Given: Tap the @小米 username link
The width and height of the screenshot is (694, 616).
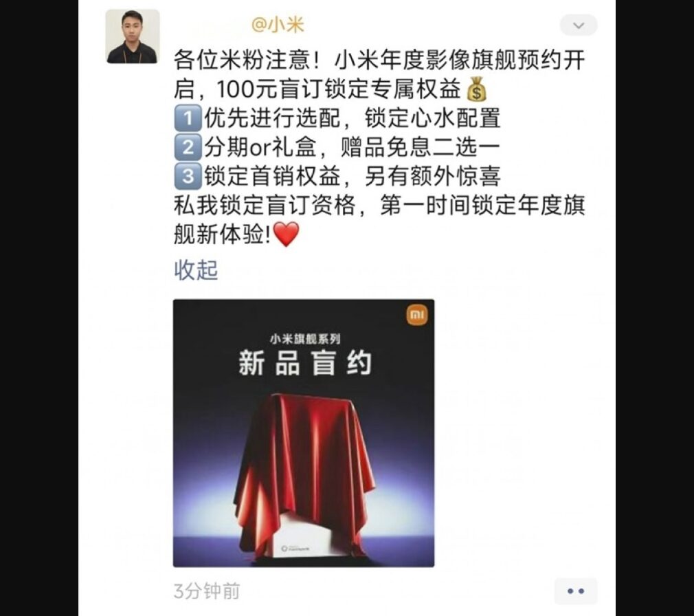Looking at the screenshot, I should [x=278, y=25].
